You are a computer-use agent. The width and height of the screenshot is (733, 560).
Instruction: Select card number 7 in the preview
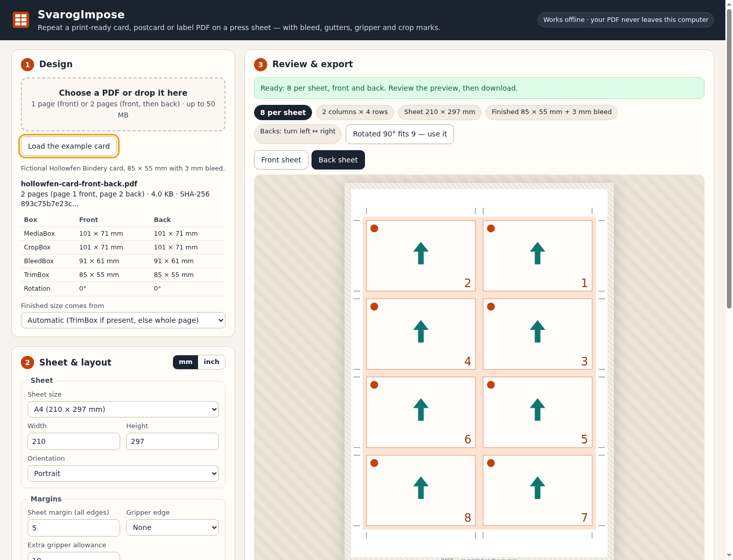538,490
